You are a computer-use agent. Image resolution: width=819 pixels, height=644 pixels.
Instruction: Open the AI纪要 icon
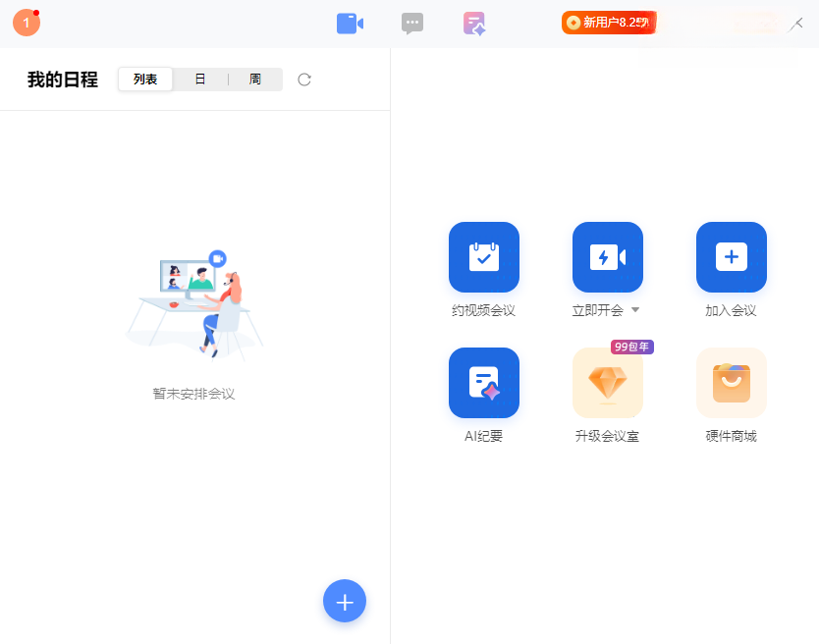(484, 383)
